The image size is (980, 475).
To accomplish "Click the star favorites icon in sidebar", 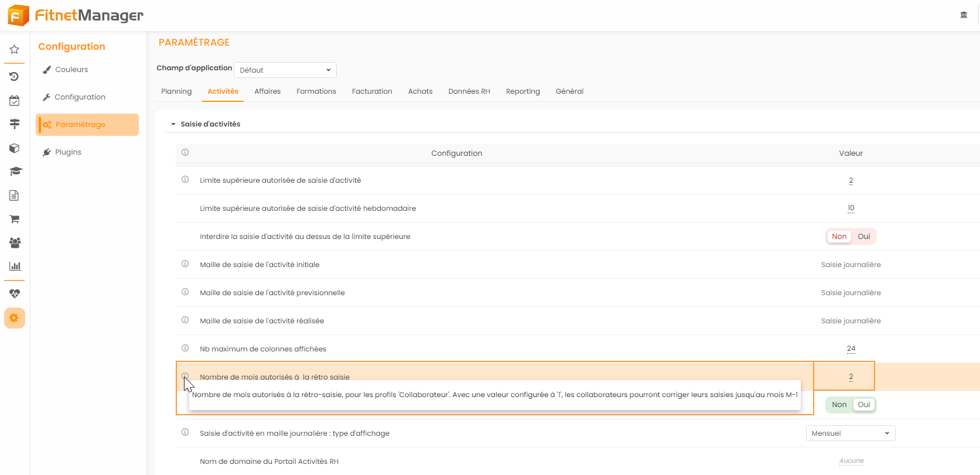I will 15,50.
